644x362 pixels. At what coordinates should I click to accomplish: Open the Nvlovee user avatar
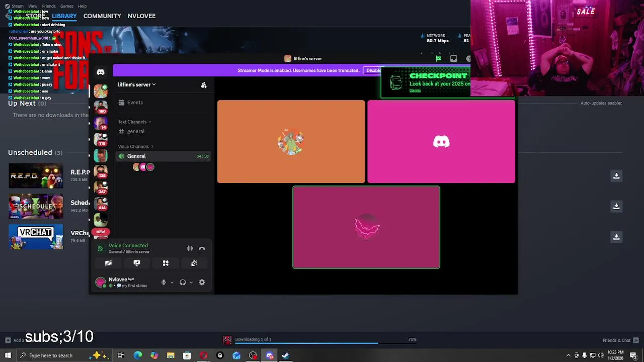tap(101, 282)
